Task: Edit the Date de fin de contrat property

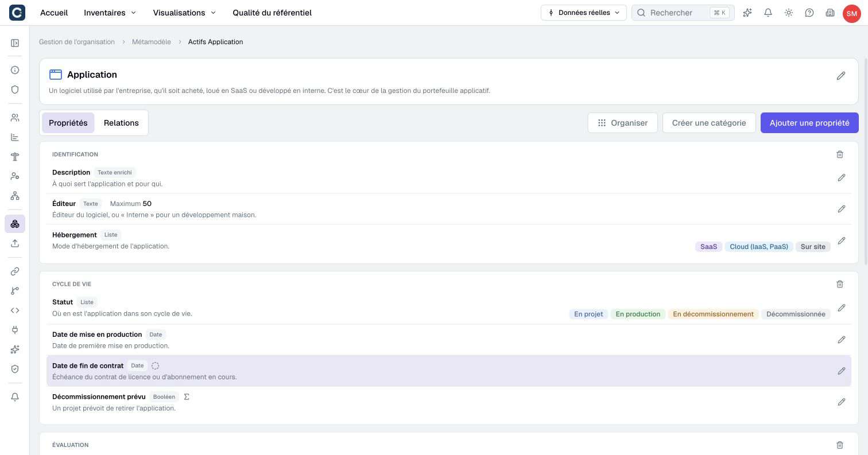Action: pyautogui.click(x=842, y=371)
